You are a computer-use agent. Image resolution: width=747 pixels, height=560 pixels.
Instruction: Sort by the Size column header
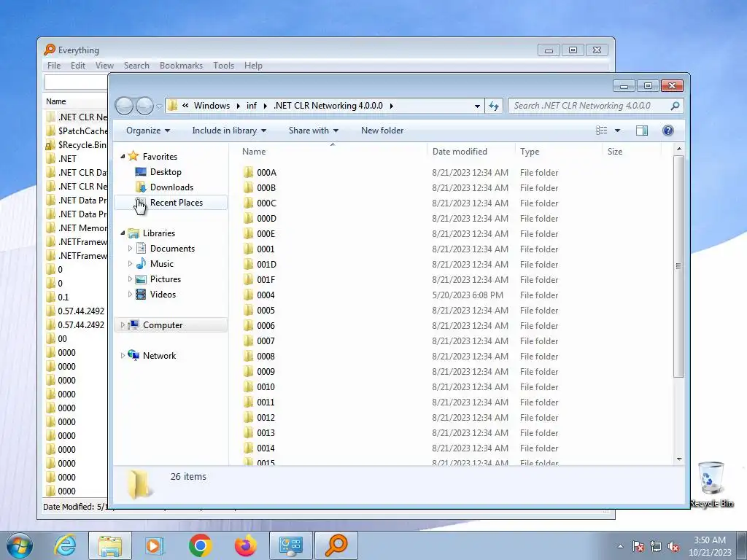(x=632, y=152)
